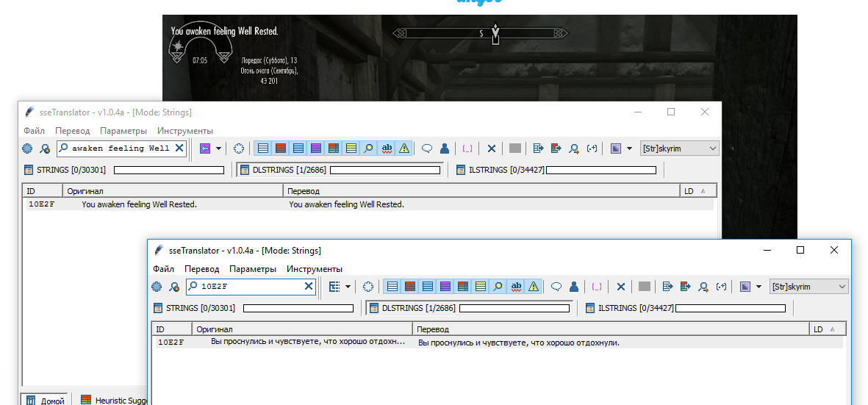
Task: Open Перевод menu in front window
Action: coord(201,269)
